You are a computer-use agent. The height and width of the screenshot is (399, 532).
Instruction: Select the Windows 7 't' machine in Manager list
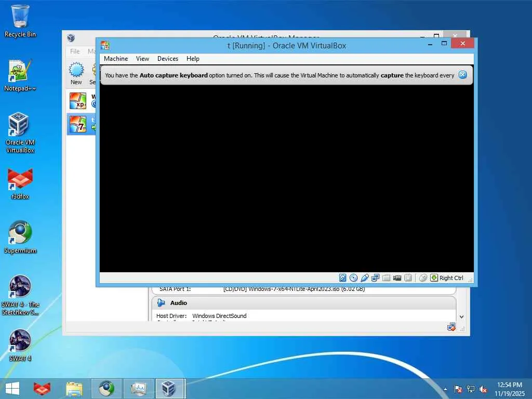pyautogui.click(x=82, y=124)
